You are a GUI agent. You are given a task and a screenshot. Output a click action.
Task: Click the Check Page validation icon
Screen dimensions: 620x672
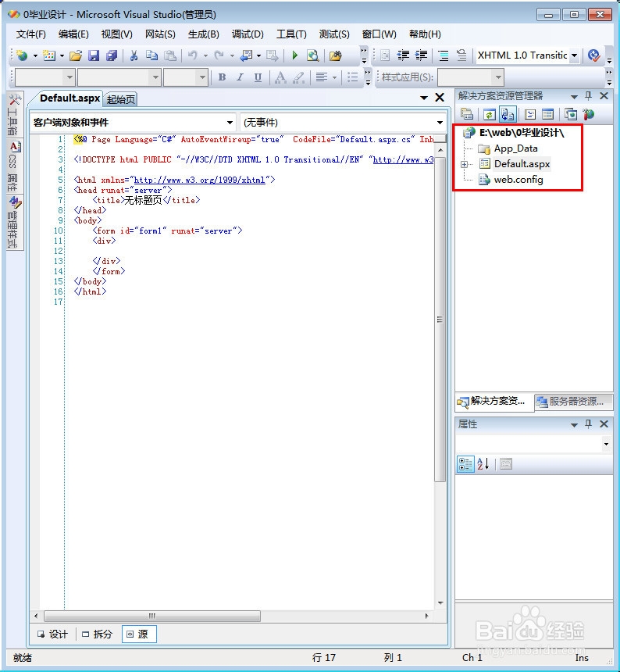594,55
